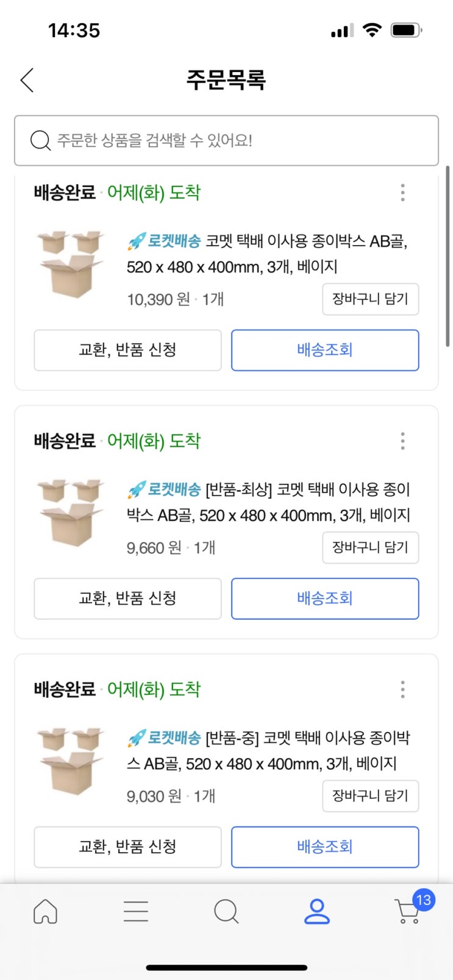Add the 10,390원 box to cart (장바구니 담기)
453x980 pixels.
pos(370,299)
